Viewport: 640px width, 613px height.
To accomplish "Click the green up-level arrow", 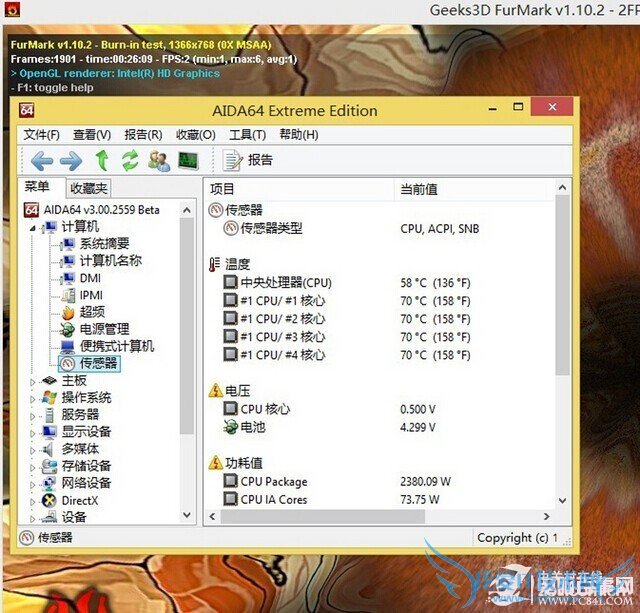I will click(102, 160).
